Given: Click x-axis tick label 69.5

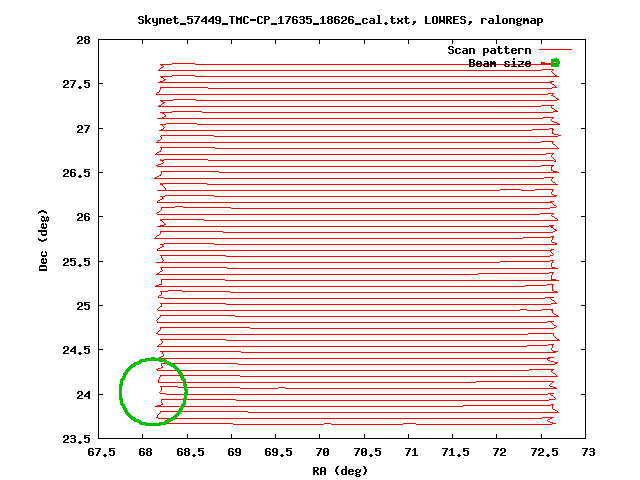Looking at the screenshot, I should point(278,452).
